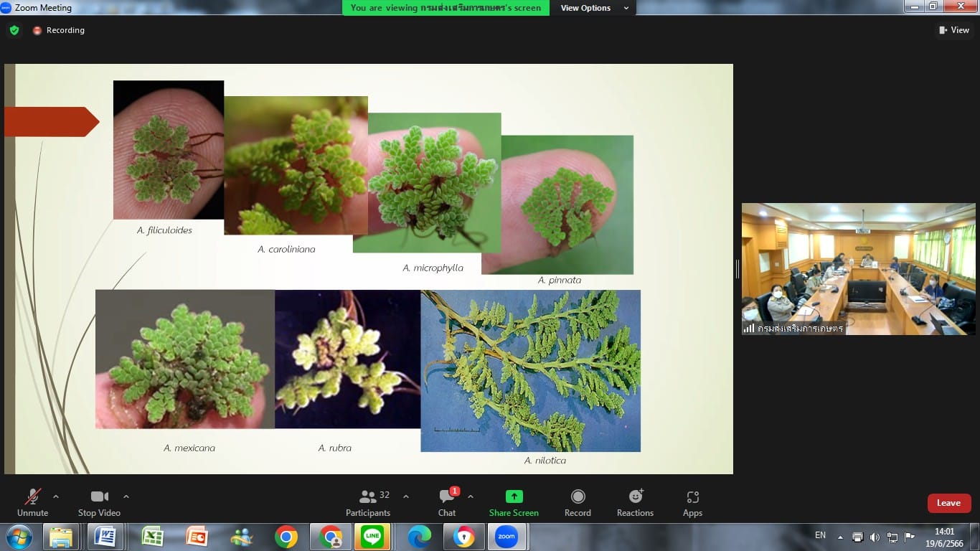Click the EN language indicator

(821, 535)
